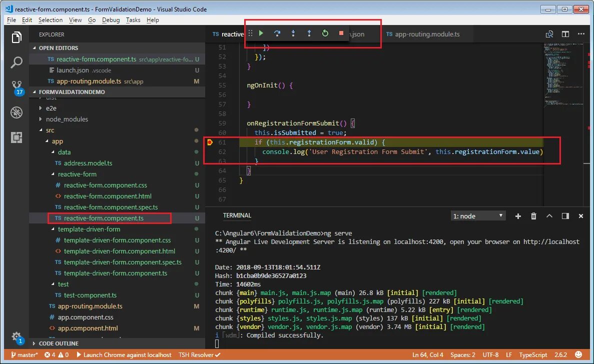Open the '1: node' terminal dropdown
Viewport: 594px width, 364px height.
[478, 215]
